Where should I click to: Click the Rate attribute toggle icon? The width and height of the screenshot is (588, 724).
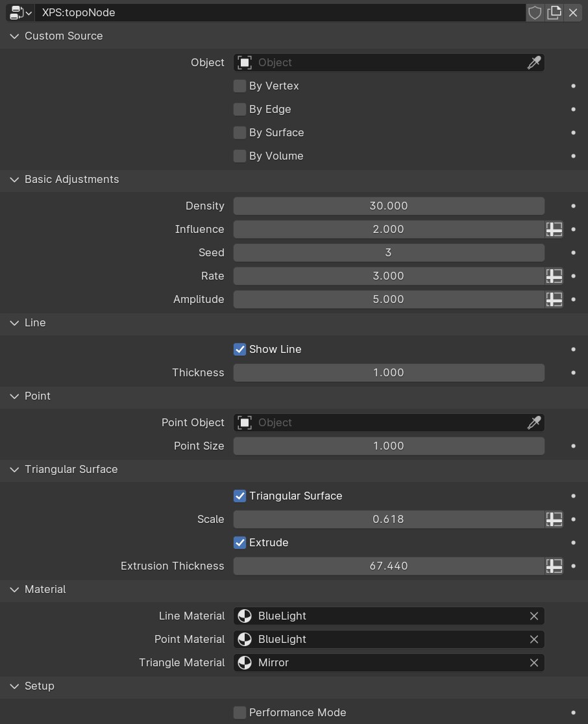click(x=554, y=276)
